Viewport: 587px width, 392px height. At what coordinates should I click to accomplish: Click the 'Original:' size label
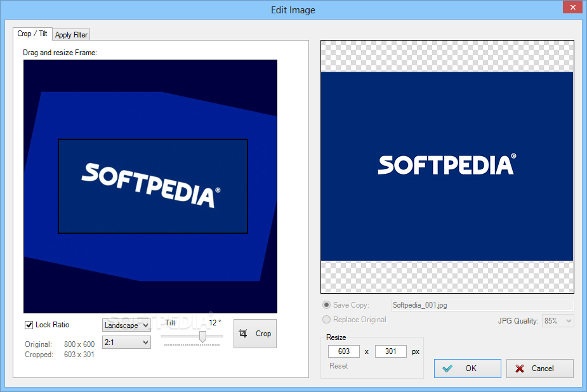point(38,344)
